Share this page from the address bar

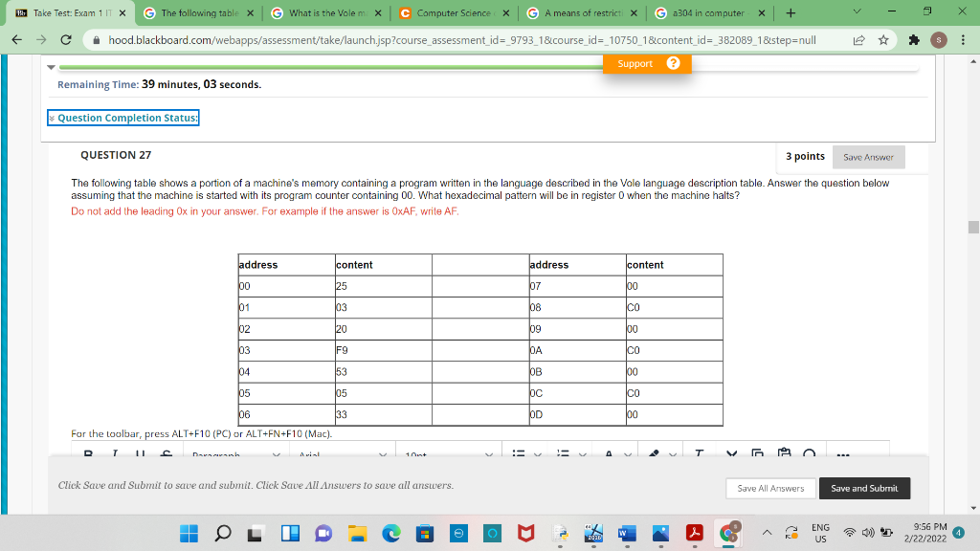pyautogui.click(x=858, y=40)
